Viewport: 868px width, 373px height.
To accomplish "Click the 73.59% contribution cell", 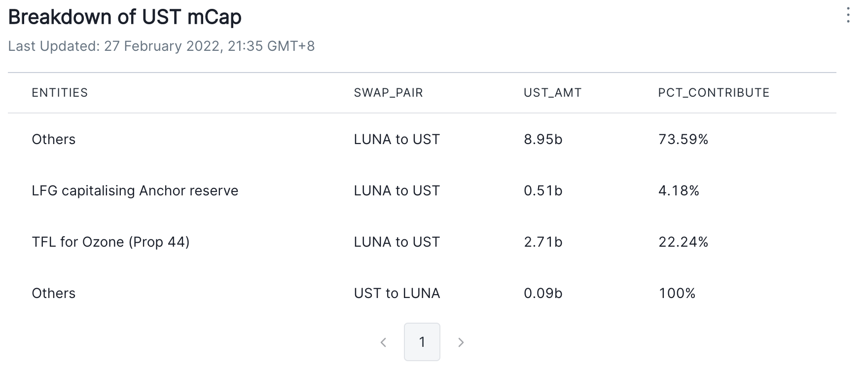I will [x=683, y=140].
